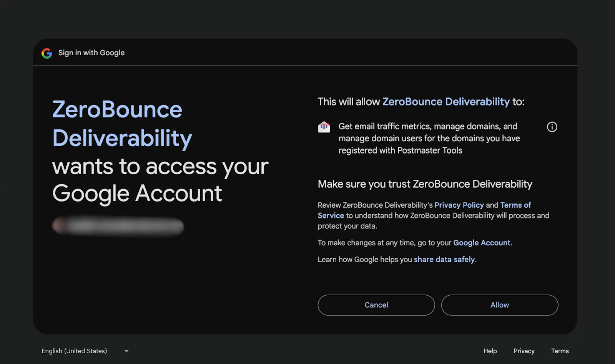Select the multicolored G in the header
This screenshot has height=364, width=615.
pos(47,53)
